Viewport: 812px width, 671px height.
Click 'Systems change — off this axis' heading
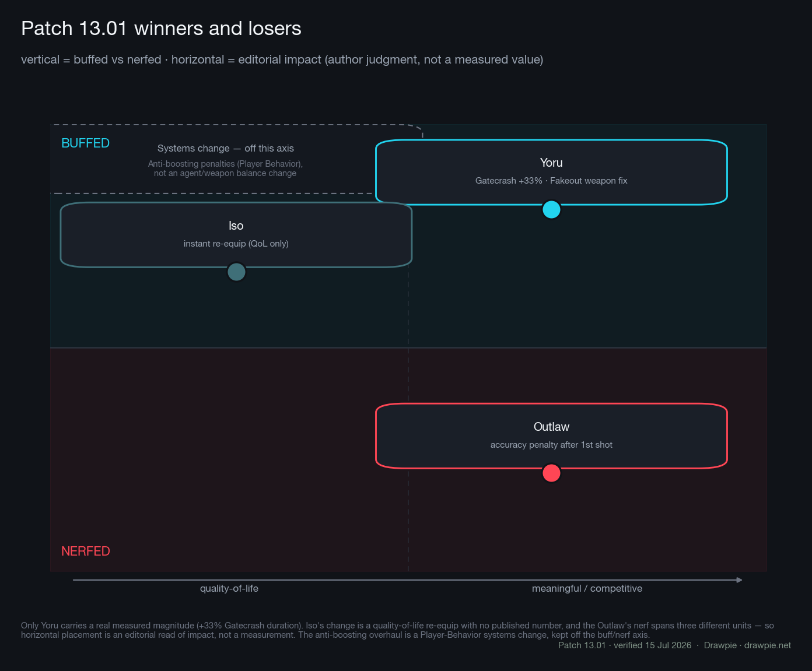click(x=226, y=149)
